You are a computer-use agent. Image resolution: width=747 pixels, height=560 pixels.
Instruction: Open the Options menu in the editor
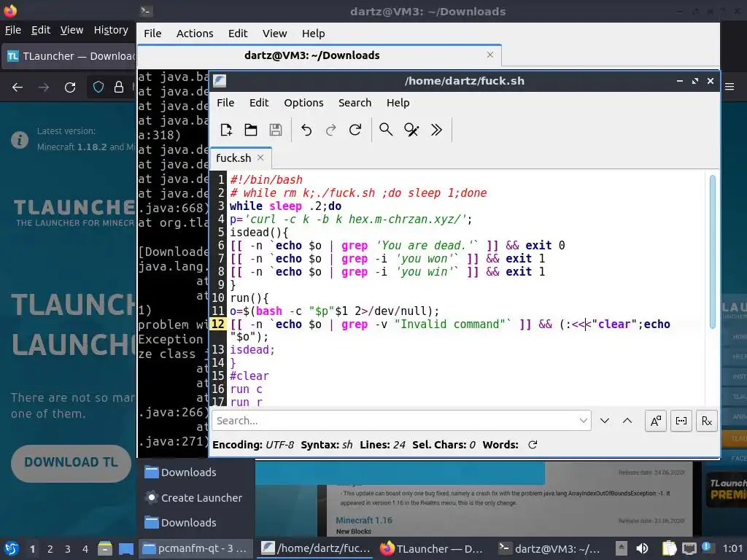click(303, 103)
